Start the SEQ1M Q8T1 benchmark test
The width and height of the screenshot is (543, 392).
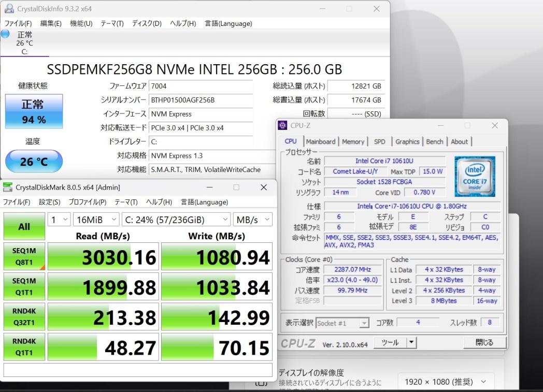24,256
